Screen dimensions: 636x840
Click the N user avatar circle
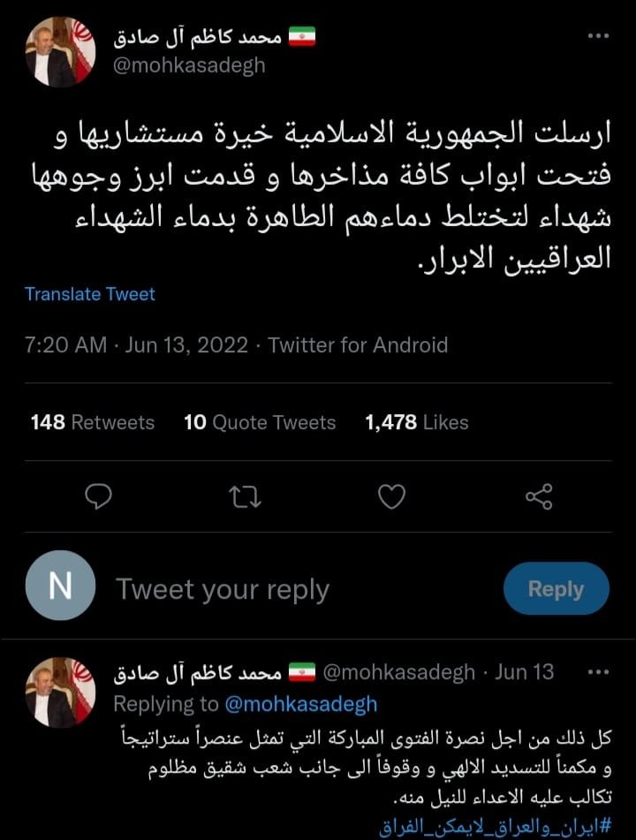coord(60,585)
